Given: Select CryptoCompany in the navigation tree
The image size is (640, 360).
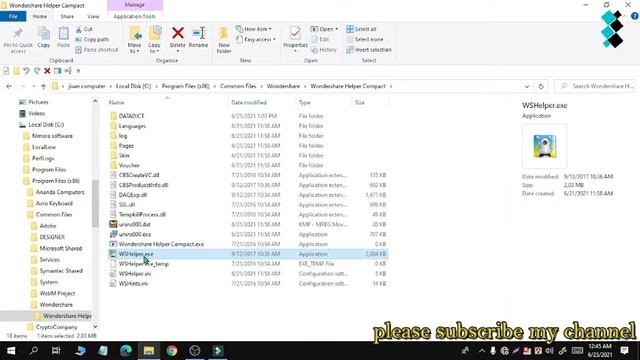Looking at the screenshot, I should [56, 327].
